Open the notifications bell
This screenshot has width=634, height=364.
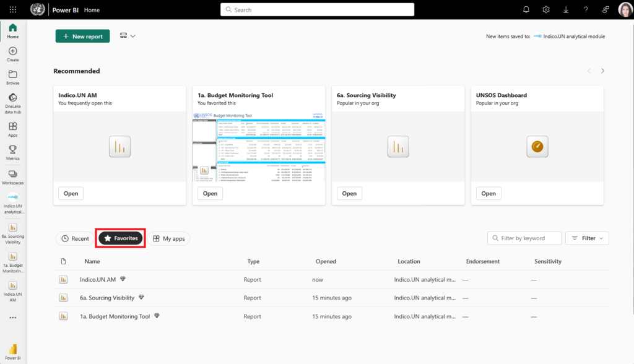tap(526, 10)
